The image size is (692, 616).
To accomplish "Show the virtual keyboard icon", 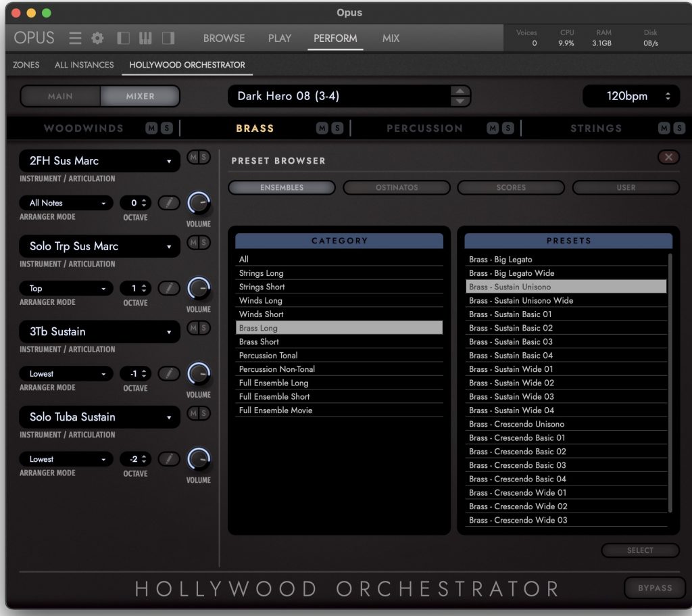I will [x=145, y=38].
